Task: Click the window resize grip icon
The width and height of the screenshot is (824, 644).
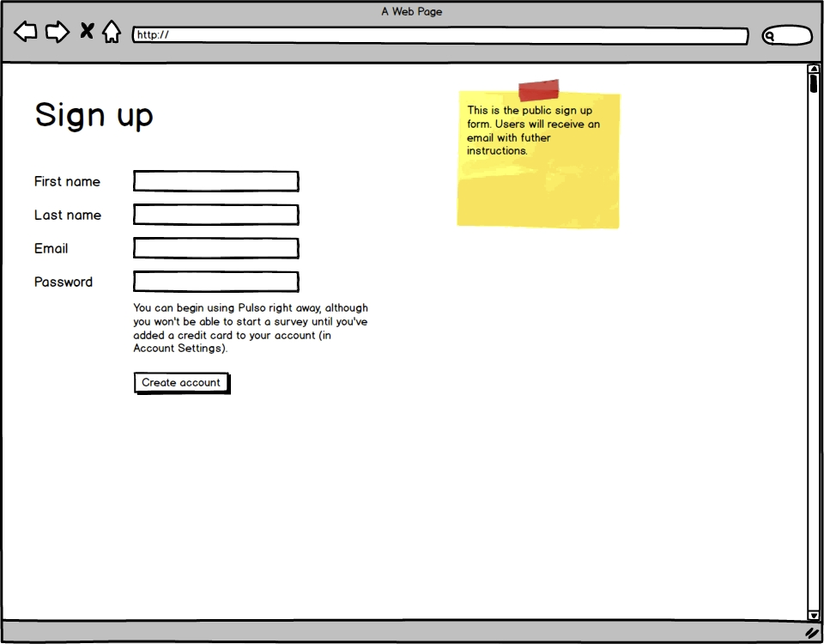Action: click(813, 633)
